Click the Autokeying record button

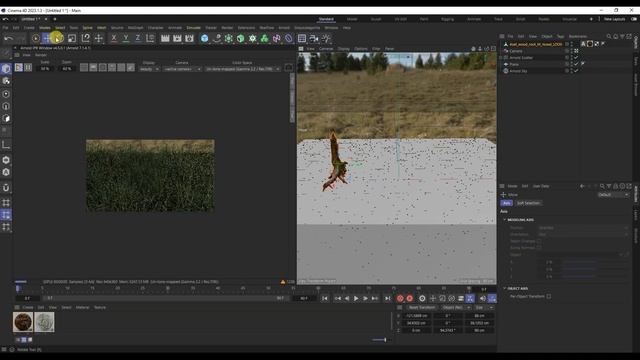tap(409, 298)
